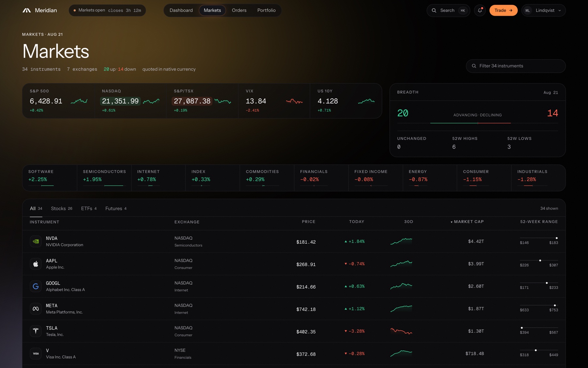The height and width of the screenshot is (368, 588).
Task: Open the NASDAQ index card
Action: coord(130,101)
